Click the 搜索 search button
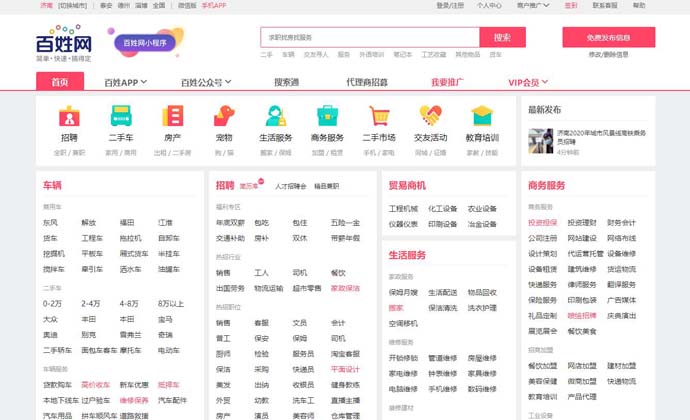This screenshot has width=690, height=420. point(503,37)
